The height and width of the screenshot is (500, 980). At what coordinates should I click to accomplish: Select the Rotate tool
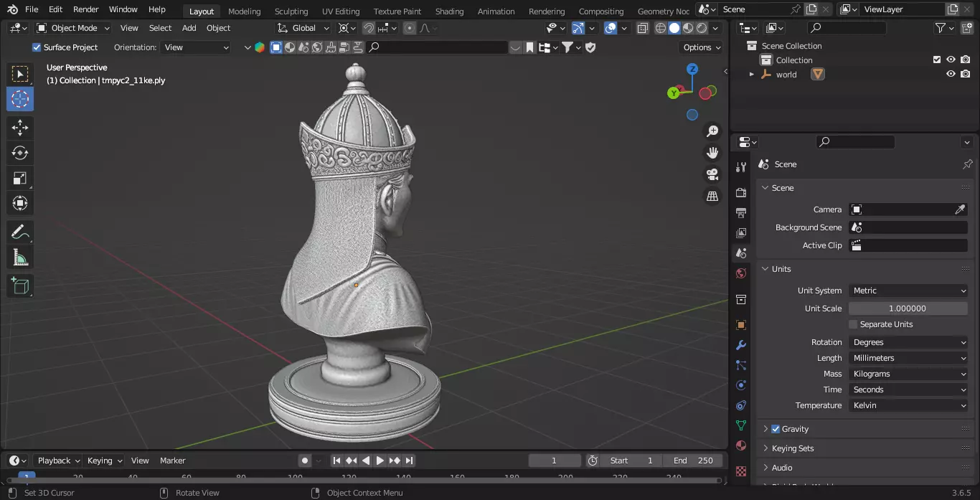[x=20, y=153]
